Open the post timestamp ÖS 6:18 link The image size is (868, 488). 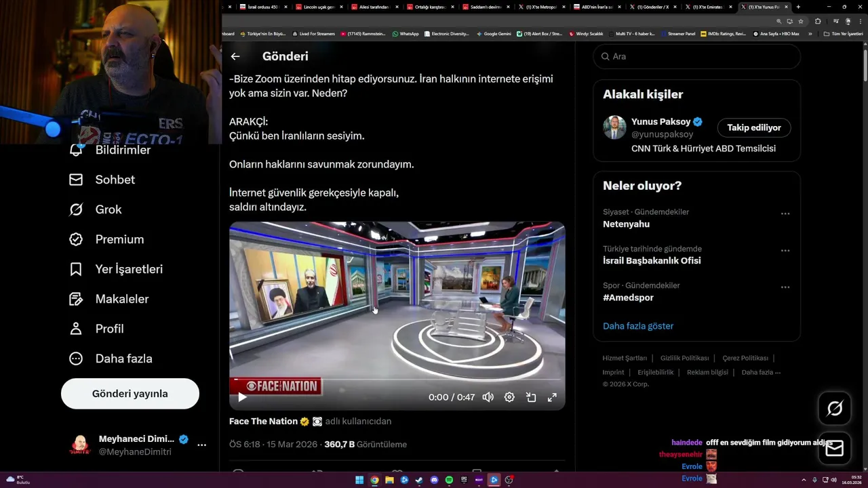click(273, 445)
